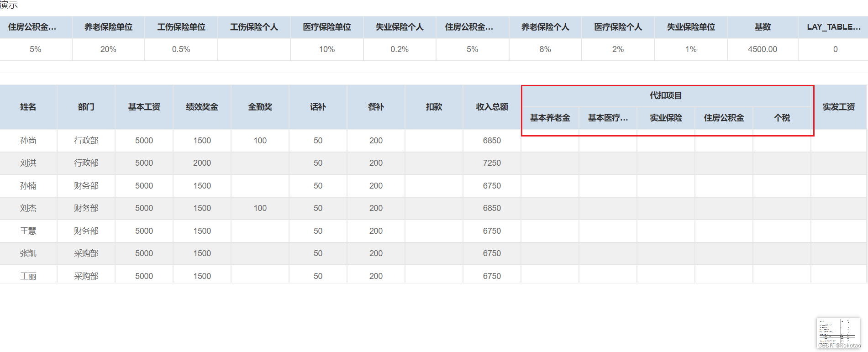Select the 8% rate cell
This screenshot has width=868, height=352.
point(545,49)
